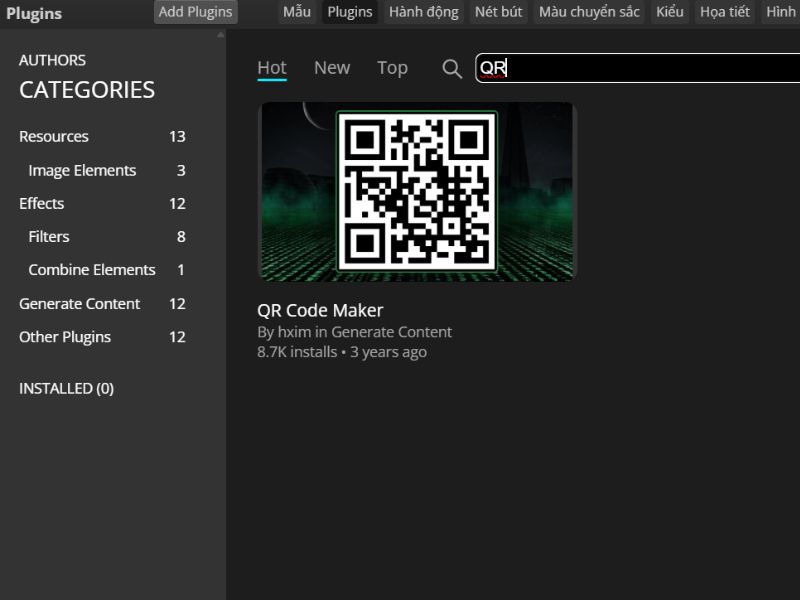Select the Effects category
800x600 pixels.
click(102, 204)
